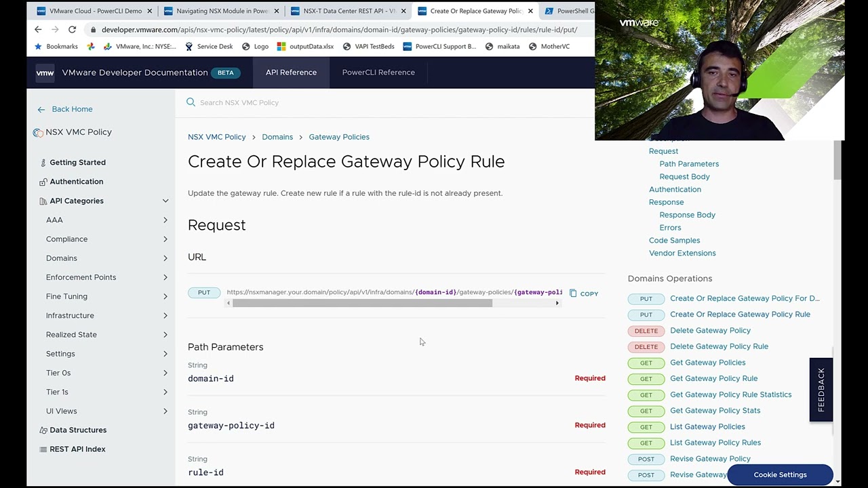Click the browser address bar URL
The width and height of the screenshot is (868, 488).
tap(339, 30)
